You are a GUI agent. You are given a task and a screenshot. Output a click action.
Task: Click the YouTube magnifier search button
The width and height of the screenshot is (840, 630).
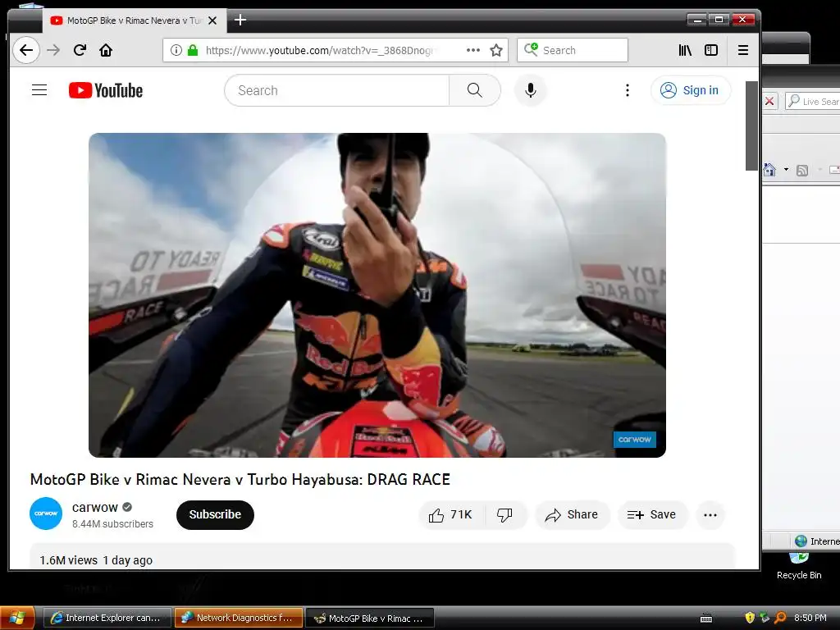point(475,90)
